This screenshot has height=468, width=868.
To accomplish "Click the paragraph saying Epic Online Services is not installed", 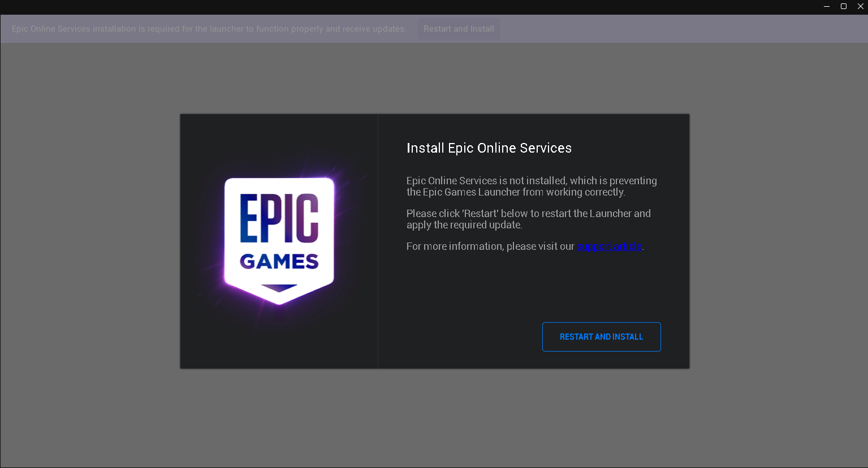I will (x=532, y=187).
